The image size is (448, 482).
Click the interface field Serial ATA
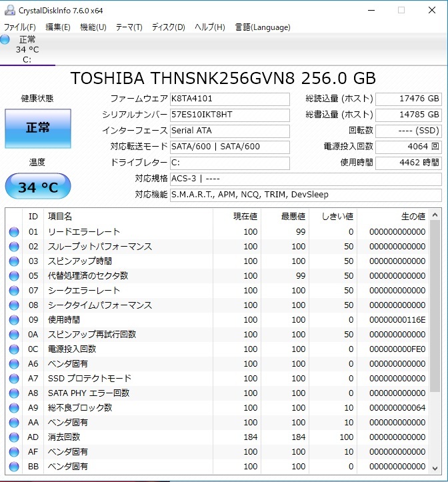(x=230, y=131)
